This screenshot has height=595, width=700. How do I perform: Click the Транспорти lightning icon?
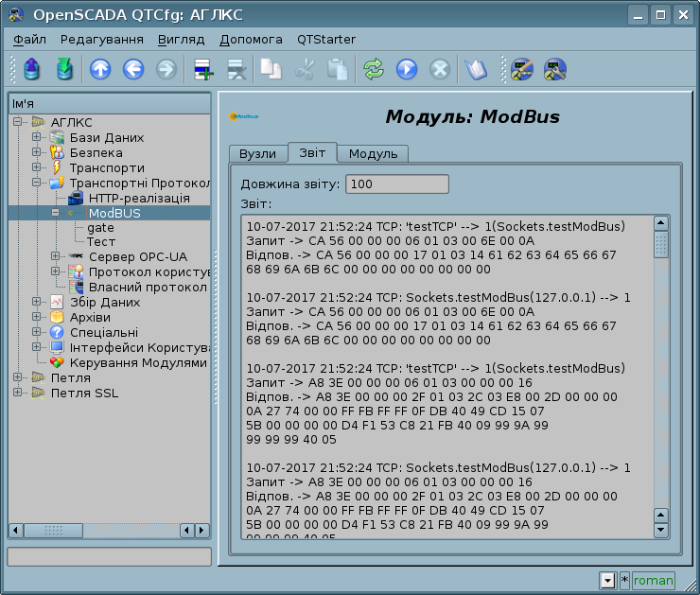57,167
